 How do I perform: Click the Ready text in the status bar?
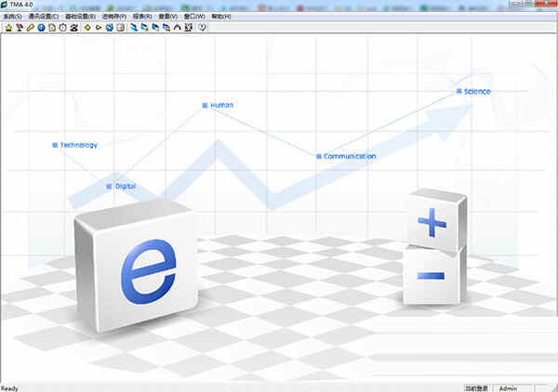pyautogui.click(x=9, y=387)
